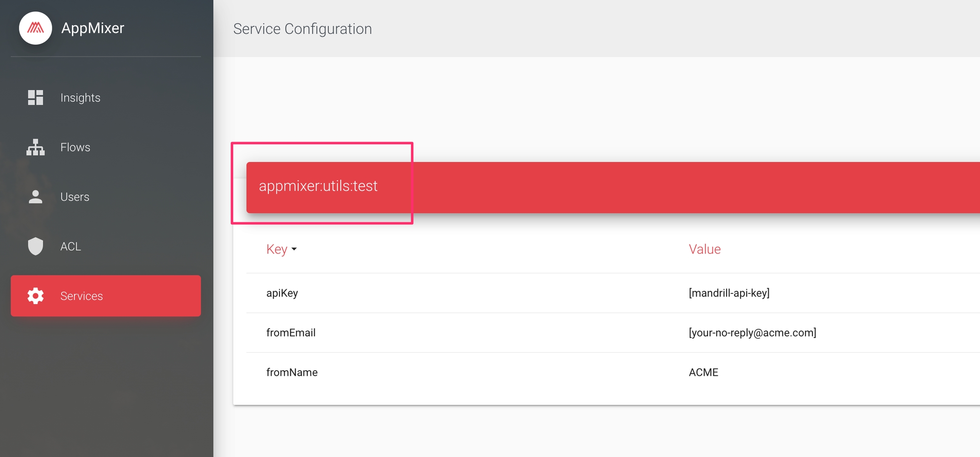Viewport: 980px width, 457px height.
Task: Select the fromName row key
Action: (292, 372)
